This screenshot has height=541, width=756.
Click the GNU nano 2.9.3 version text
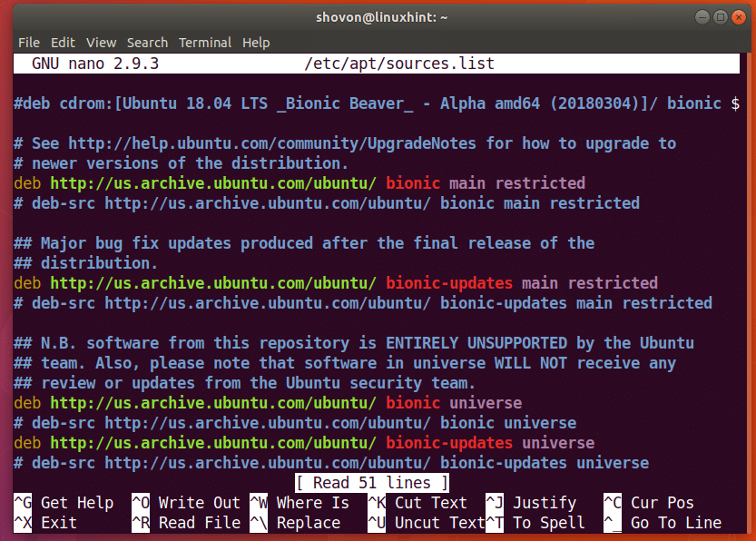pos(95,64)
